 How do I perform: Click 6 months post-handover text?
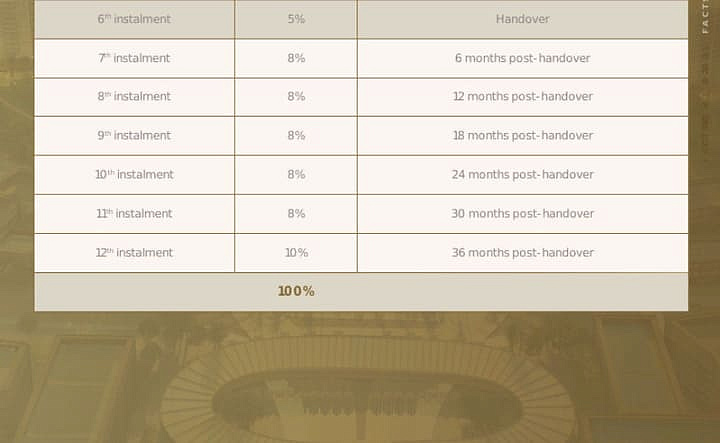[523, 58]
